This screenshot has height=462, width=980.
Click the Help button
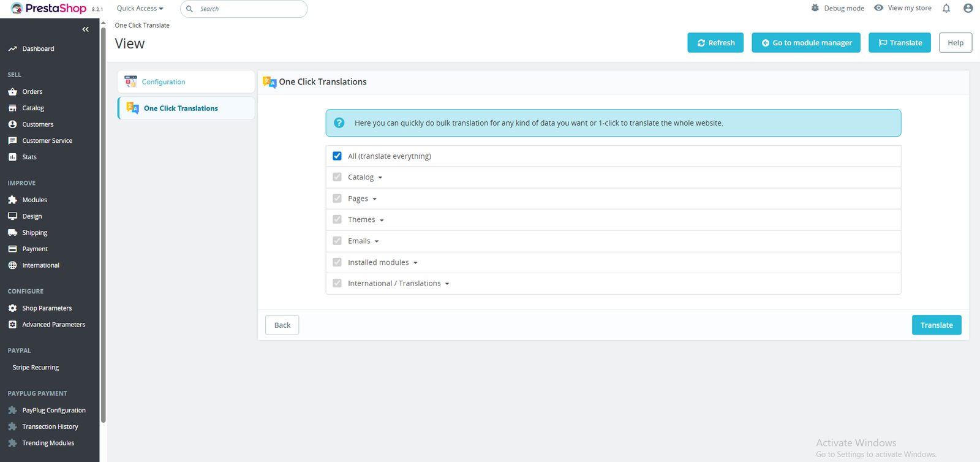tap(956, 43)
